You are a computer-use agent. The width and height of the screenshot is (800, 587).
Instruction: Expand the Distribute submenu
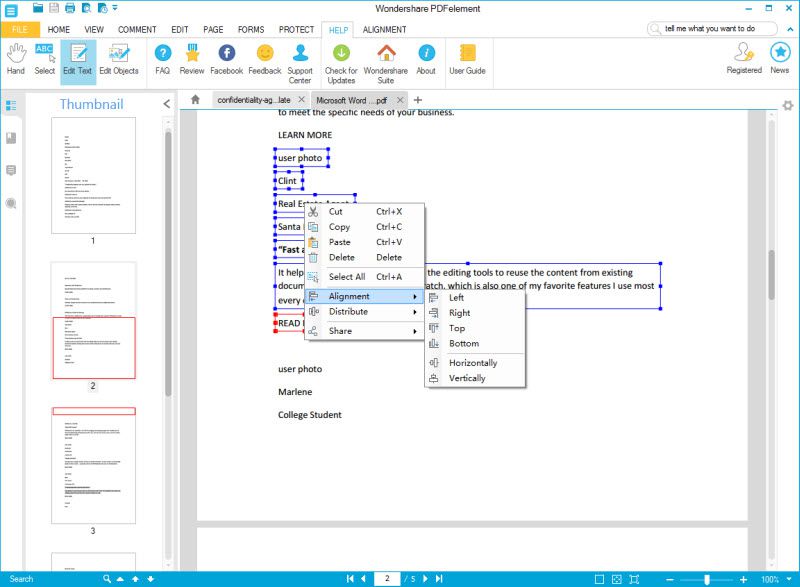tap(365, 312)
